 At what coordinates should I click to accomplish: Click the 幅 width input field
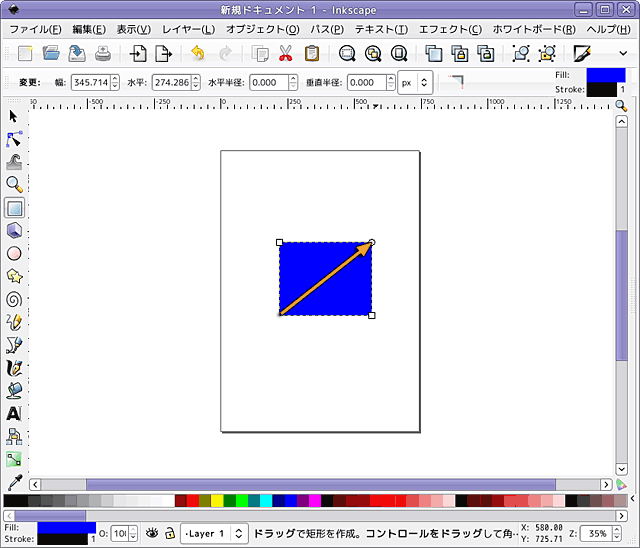(89, 82)
